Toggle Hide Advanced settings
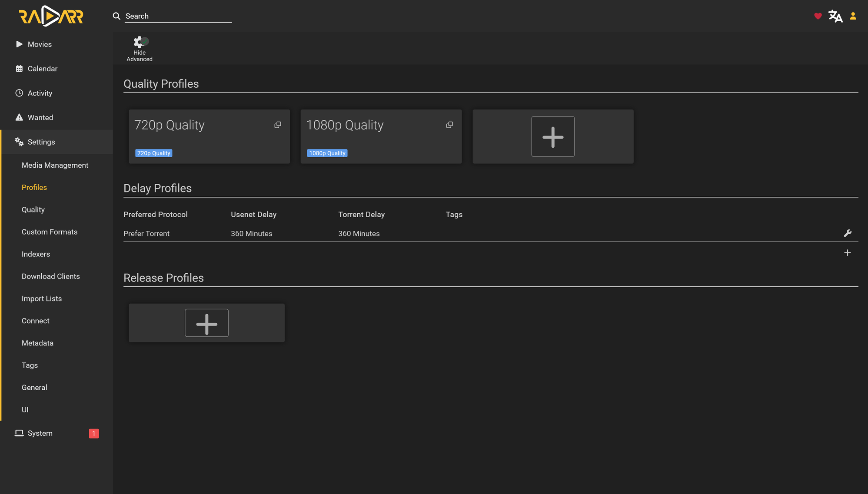Image resolution: width=868 pixels, height=494 pixels. click(x=140, y=49)
